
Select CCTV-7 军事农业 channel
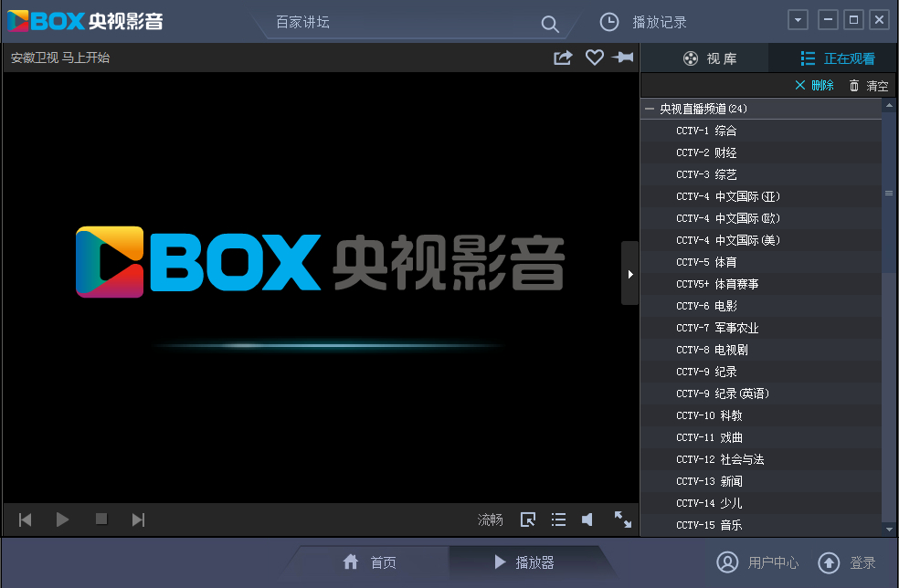[761, 328]
